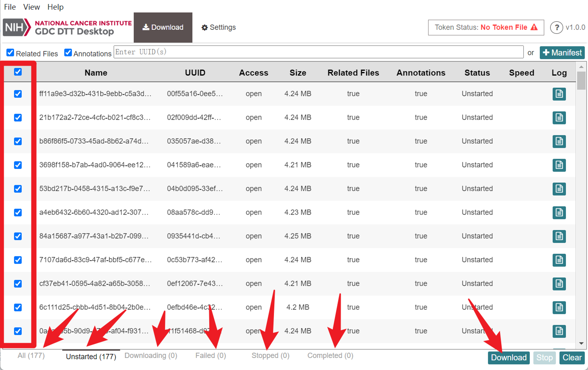The image size is (588, 370).
Task: Deselect row cf37eb41-0595 checkbox
Action: point(18,283)
